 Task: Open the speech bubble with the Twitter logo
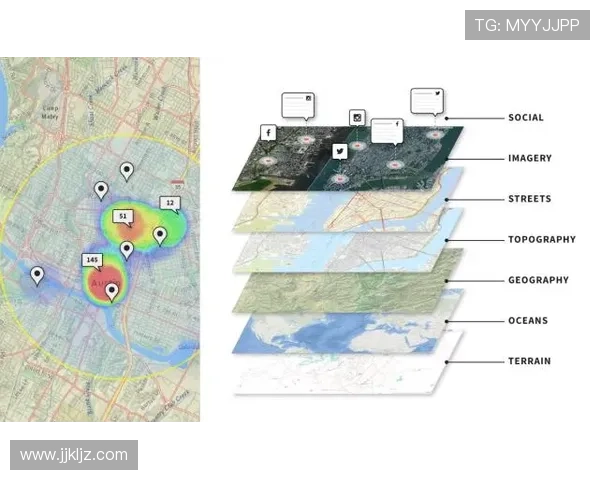pos(426,100)
